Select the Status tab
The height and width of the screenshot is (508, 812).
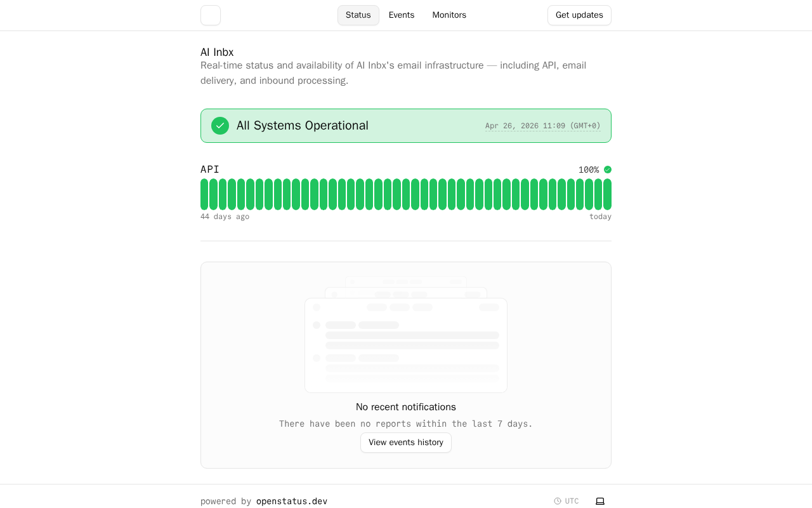(358, 15)
